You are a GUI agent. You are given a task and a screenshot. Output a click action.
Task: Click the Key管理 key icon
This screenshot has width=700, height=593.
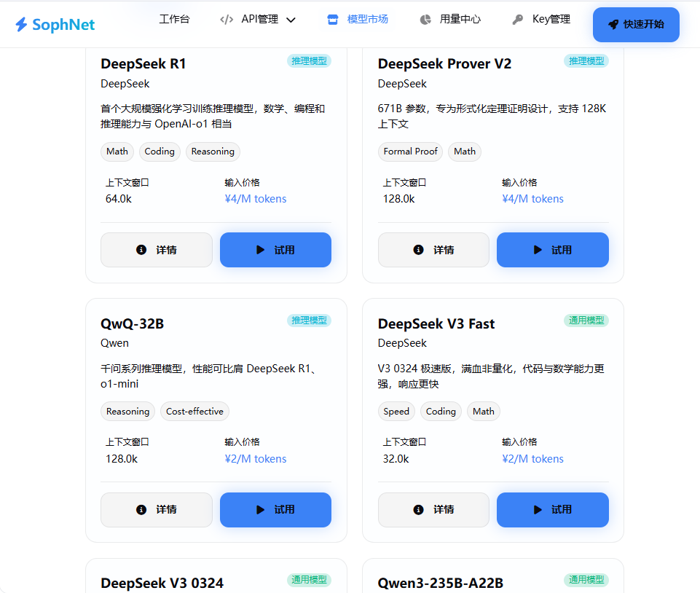pyautogui.click(x=518, y=20)
